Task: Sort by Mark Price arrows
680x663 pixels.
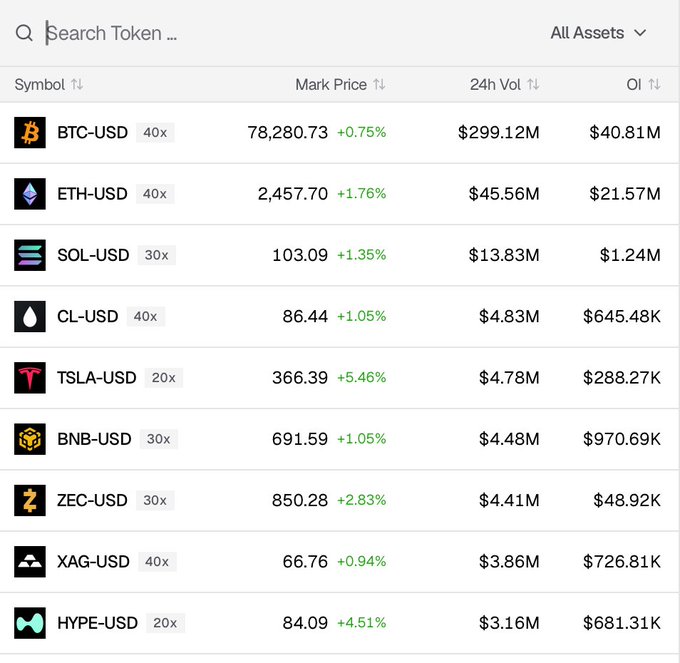Action: 379,84
